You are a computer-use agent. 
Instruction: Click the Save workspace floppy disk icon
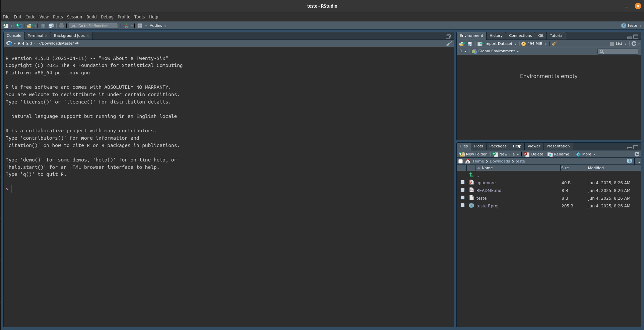[x=470, y=44]
